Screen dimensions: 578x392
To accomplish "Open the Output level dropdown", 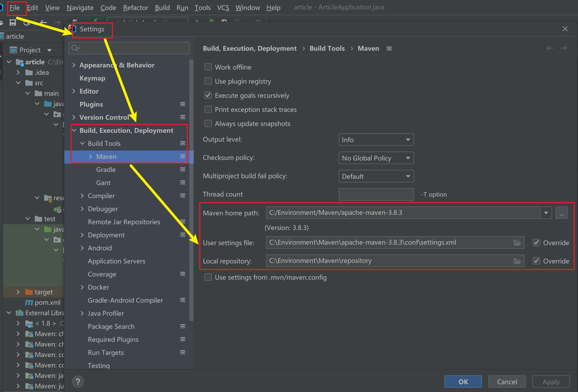I will [376, 140].
